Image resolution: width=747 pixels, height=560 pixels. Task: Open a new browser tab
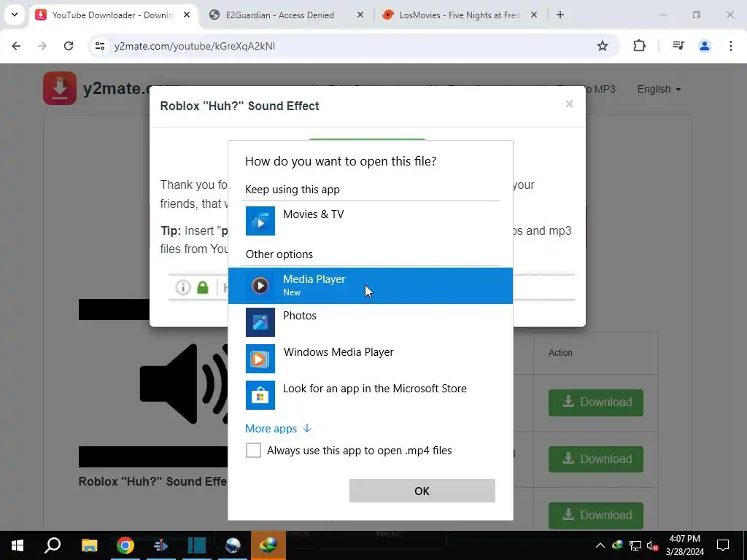pyautogui.click(x=560, y=15)
